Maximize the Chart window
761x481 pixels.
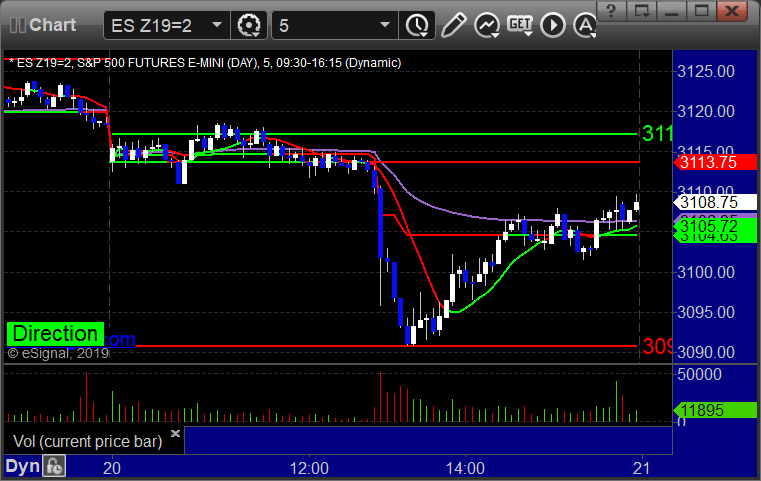[x=702, y=11]
